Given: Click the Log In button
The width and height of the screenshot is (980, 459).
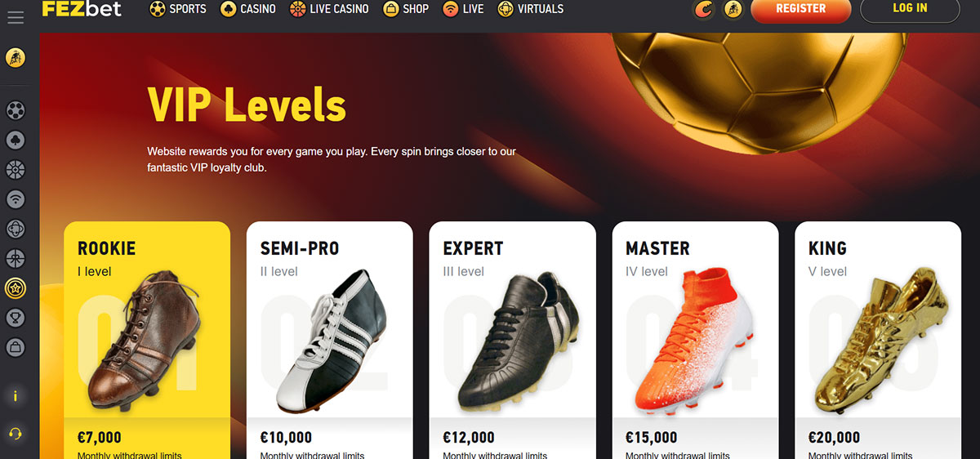Looking at the screenshot, I should pyautogui.click(x=910, y=9).
